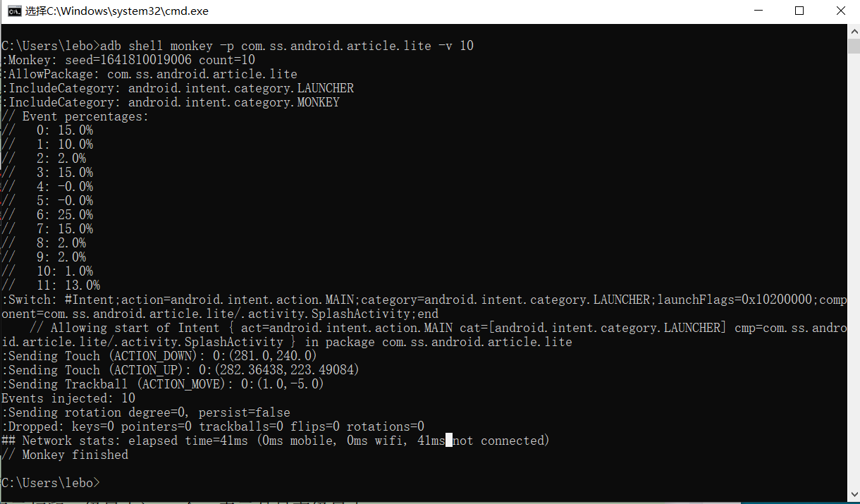Click the window title text C:\Windows\system32\cmd.exe

point(116,11)
